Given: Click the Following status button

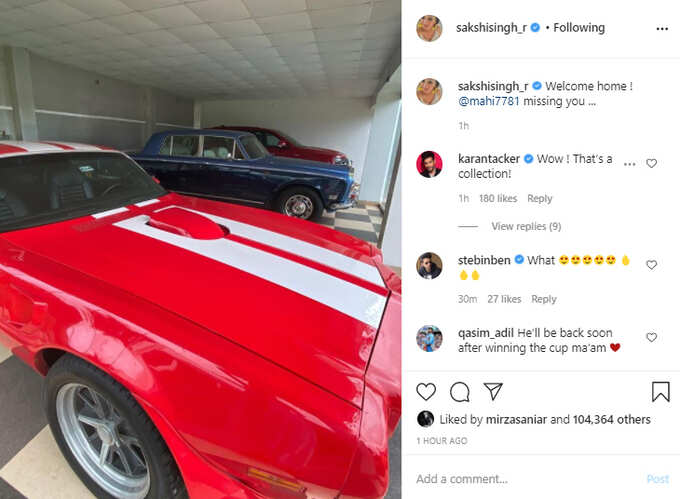Looking at the screenshot, I should [x=579, y=28].
